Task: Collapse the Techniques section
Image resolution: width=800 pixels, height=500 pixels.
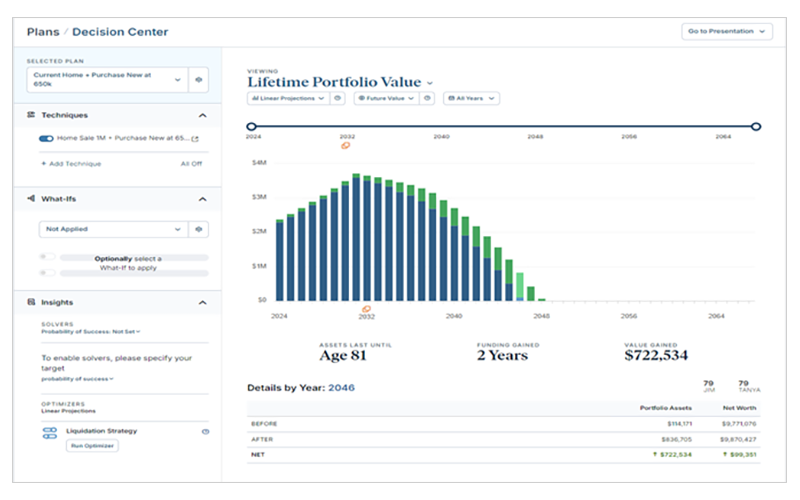Action: click(x=203, y=115)
